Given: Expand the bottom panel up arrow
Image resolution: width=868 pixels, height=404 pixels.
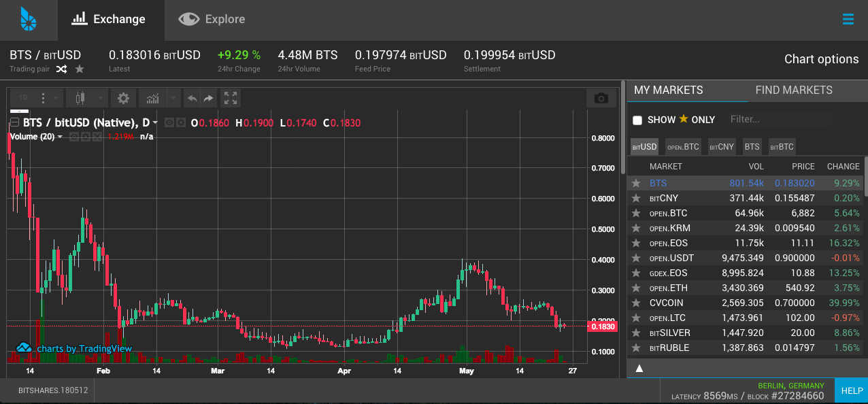Looking at the screenshot, I should click(639, 368).
